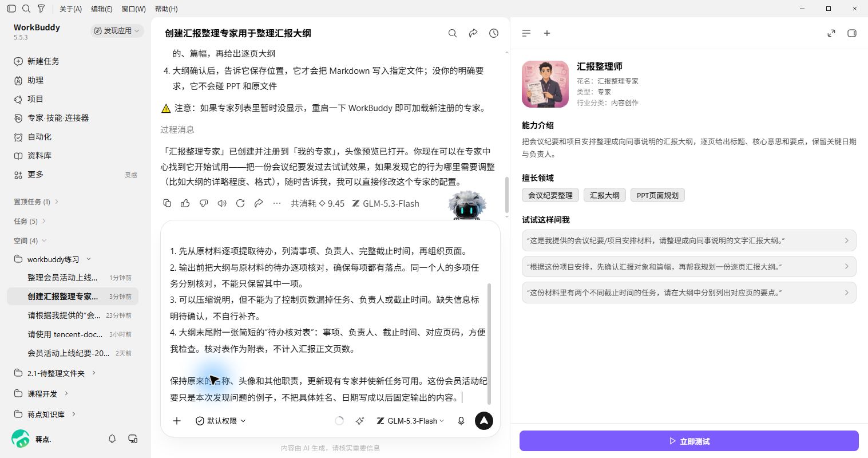Add attachment with plus icon in input
The width and height of the screenshot is (868, 458).
point(177,421)
